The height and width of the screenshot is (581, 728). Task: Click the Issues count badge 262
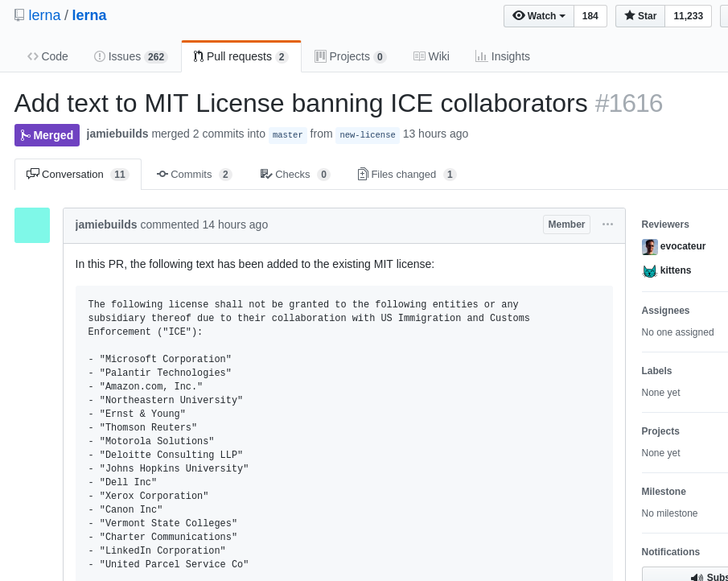pyautogui.click(x=156, y=56)
